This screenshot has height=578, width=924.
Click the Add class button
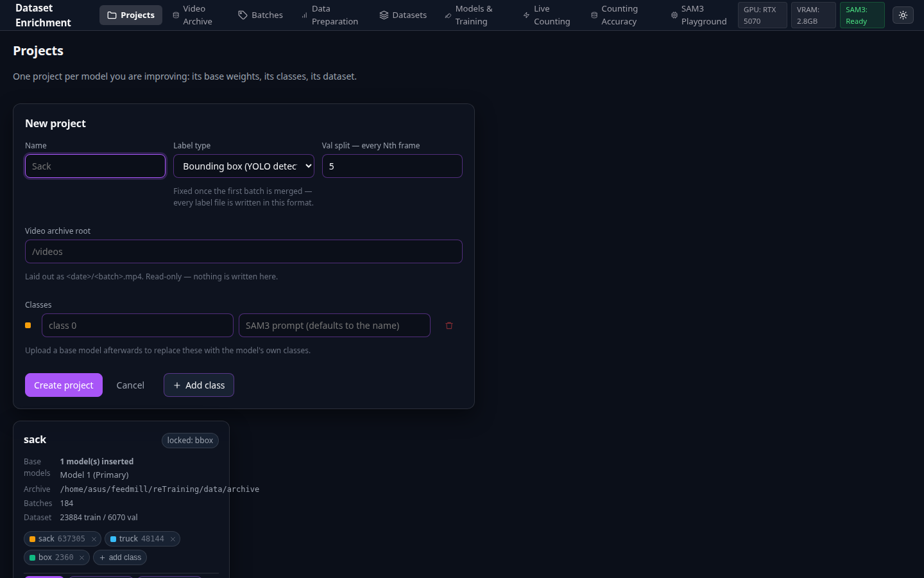coord(199,385)
